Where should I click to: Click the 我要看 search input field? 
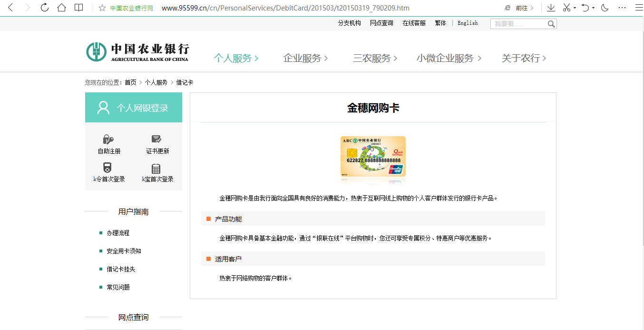(x=518, y=24)
